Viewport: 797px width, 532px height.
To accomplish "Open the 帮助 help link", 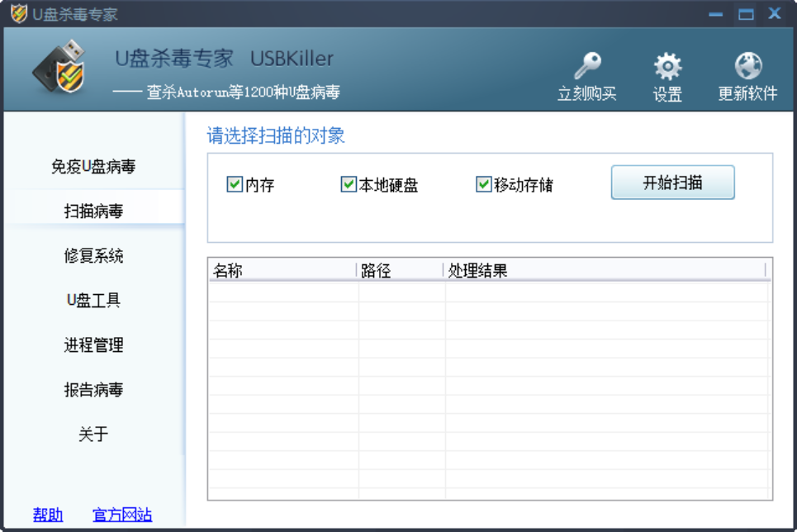I will tap(47, 515).
